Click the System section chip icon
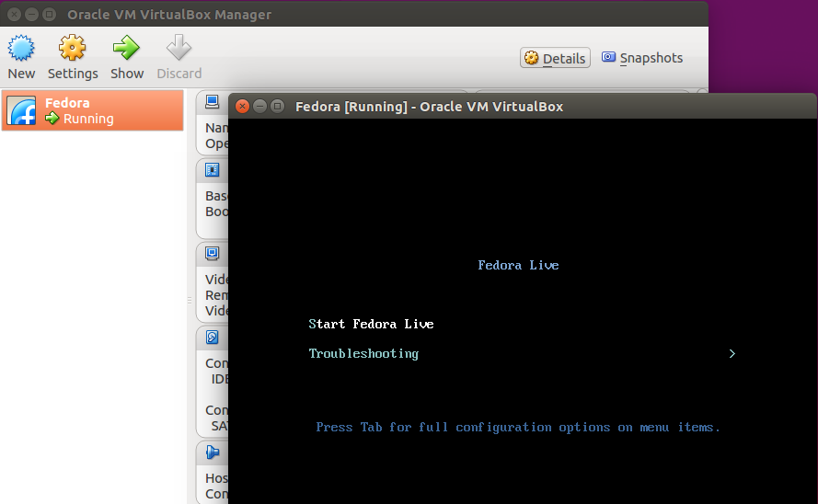This screenshot has width=818, height=504. pos(212,170)
